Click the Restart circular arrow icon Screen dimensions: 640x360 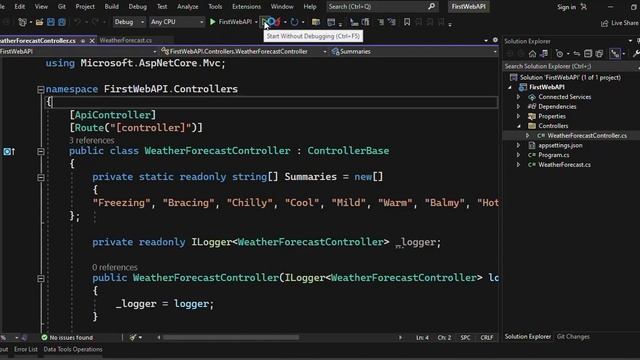tap(294, 22)
